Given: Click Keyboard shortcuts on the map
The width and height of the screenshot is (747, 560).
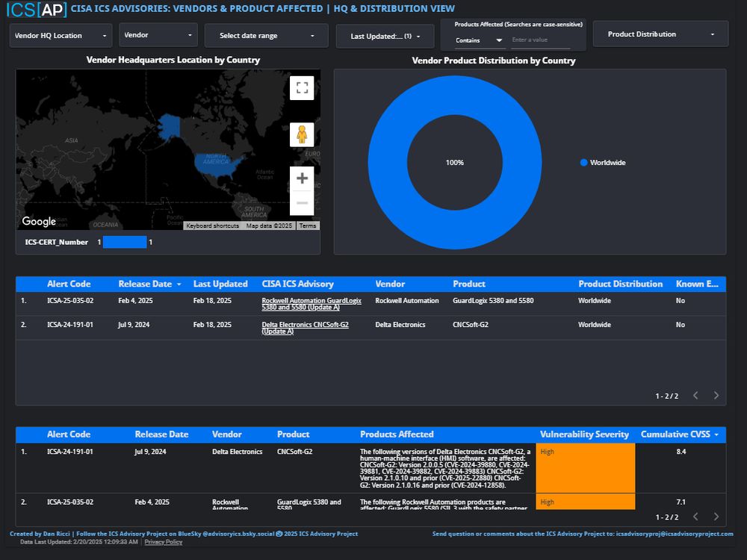Looking at the screenshot, I should [x=212, y=225].
